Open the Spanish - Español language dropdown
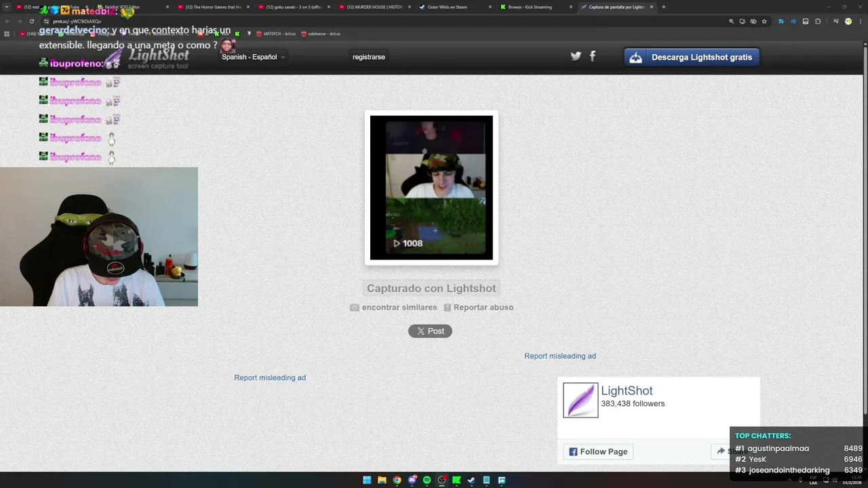 pos(253,57)
